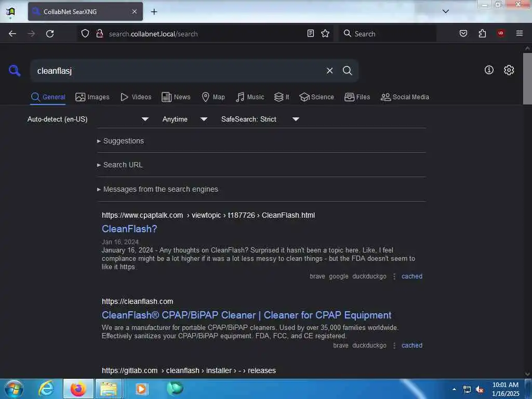Open cached link for cleanflash.com result
The width and height of the screenshot is (532, 399).
(x=412, y=345)
